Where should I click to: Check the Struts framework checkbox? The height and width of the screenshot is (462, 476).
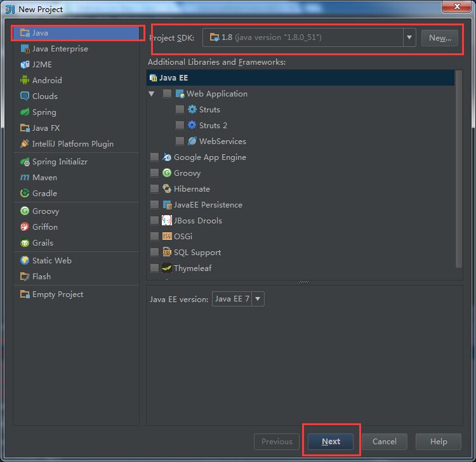click(x=180, y=109)
